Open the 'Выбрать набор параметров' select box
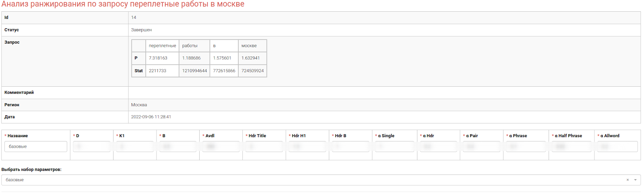 (314, 180)
